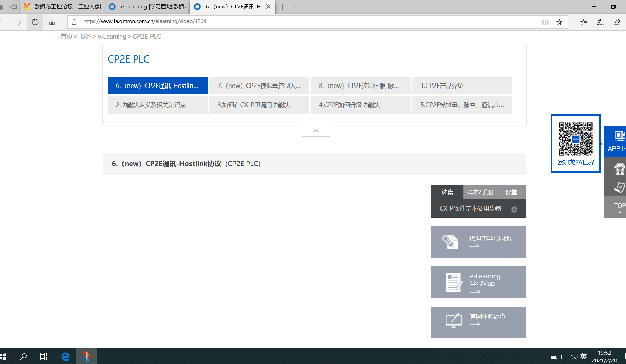The width and height of the screenshot is (626, 364).
Task: Select lesson 1.CP2E产品介绍
Action: 462,86
